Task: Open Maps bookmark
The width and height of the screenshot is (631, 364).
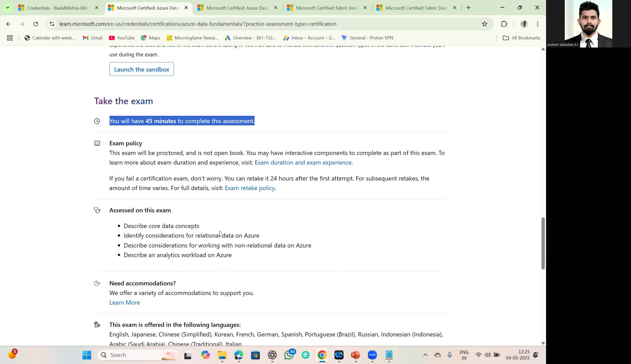Action: pyautogui.click(x=150, y=38)
